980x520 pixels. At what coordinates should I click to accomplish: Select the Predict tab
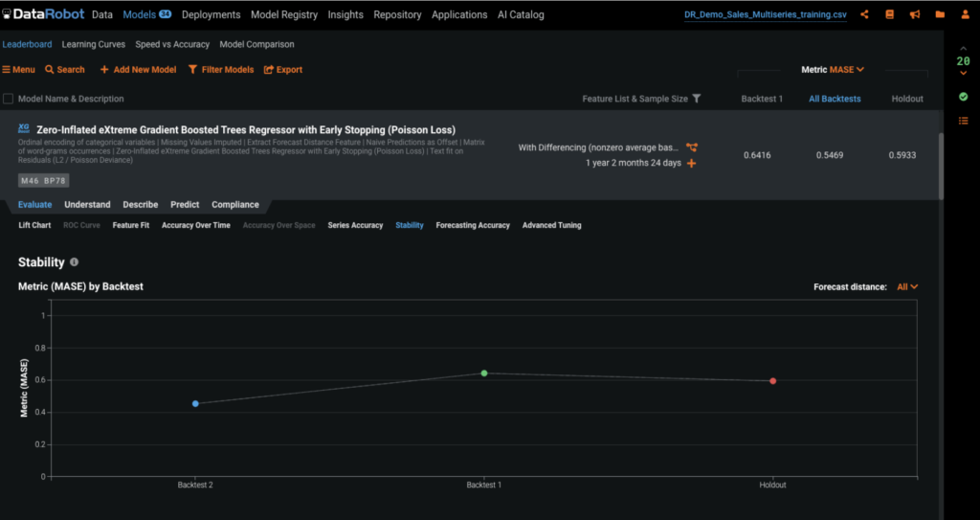tap(185, 205)
